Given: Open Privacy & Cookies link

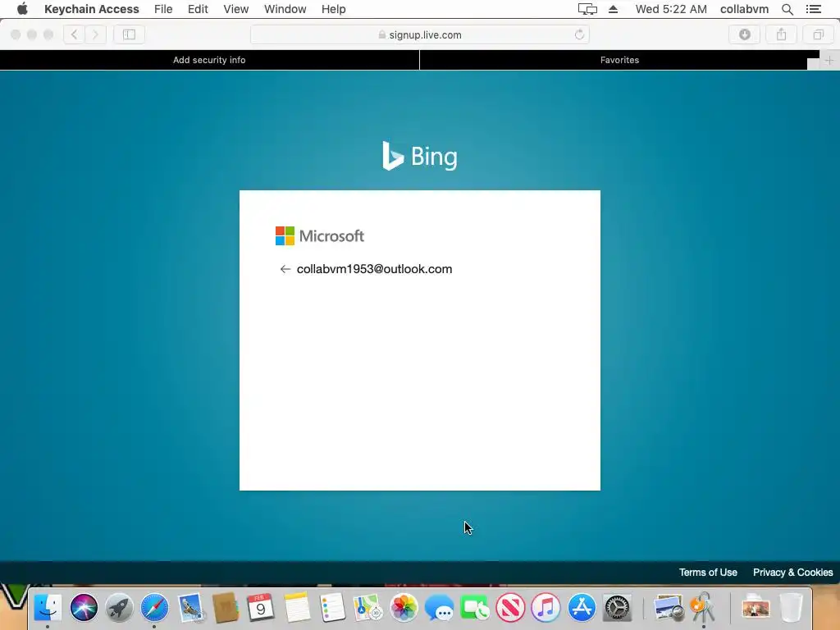Looking at the screenshot, I should [793, 572].
